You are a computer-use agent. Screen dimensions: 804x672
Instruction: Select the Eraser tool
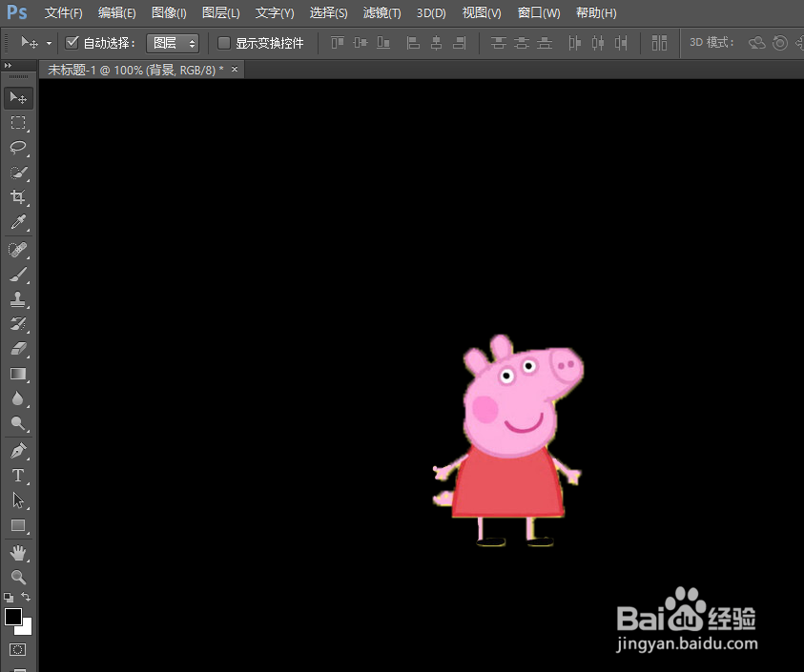[18, 349]
